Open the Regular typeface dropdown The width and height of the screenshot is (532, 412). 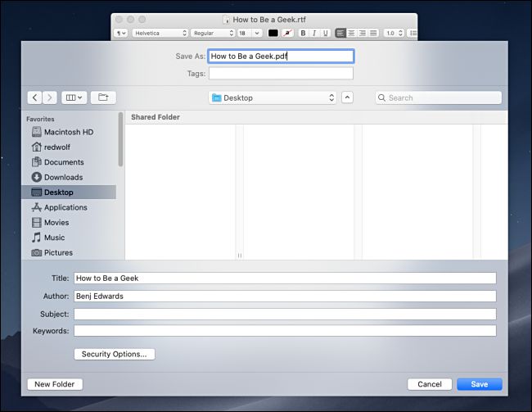[213, 33]
